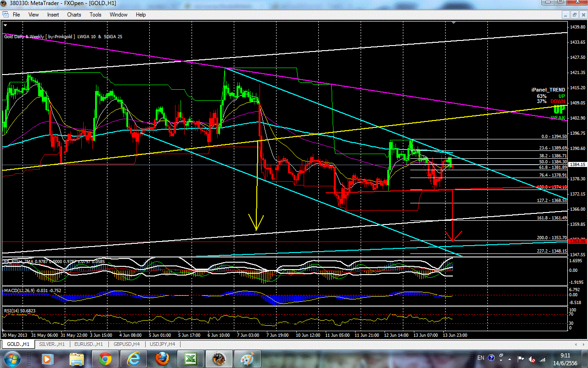Screen dimensions: 588x368
Task: Restore the inner chart window
Action: click(574, 15)
